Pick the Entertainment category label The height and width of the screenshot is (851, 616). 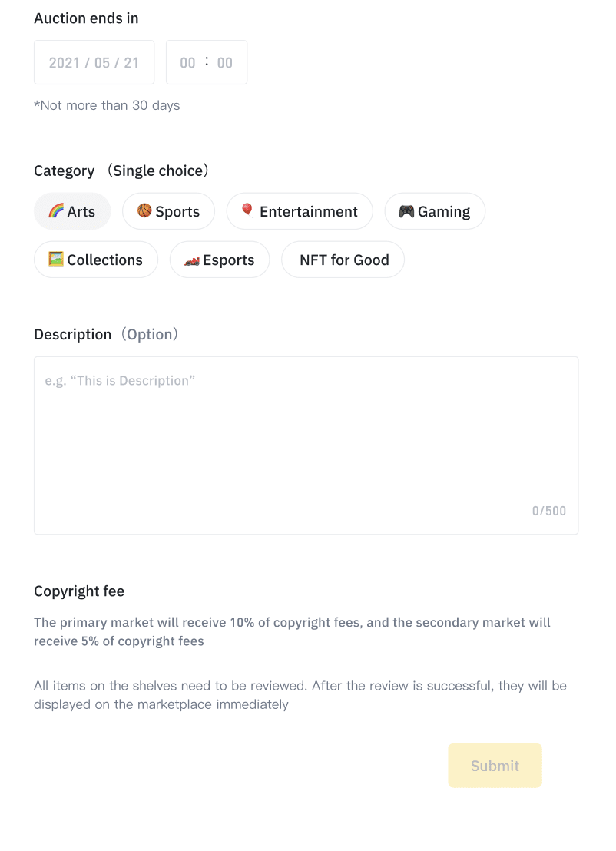coord(309,211)
